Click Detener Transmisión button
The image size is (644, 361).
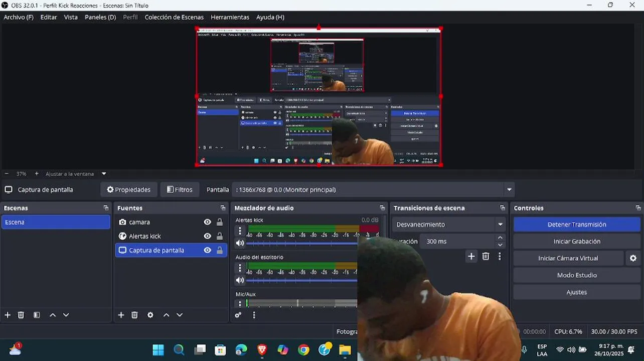(577, 225)
